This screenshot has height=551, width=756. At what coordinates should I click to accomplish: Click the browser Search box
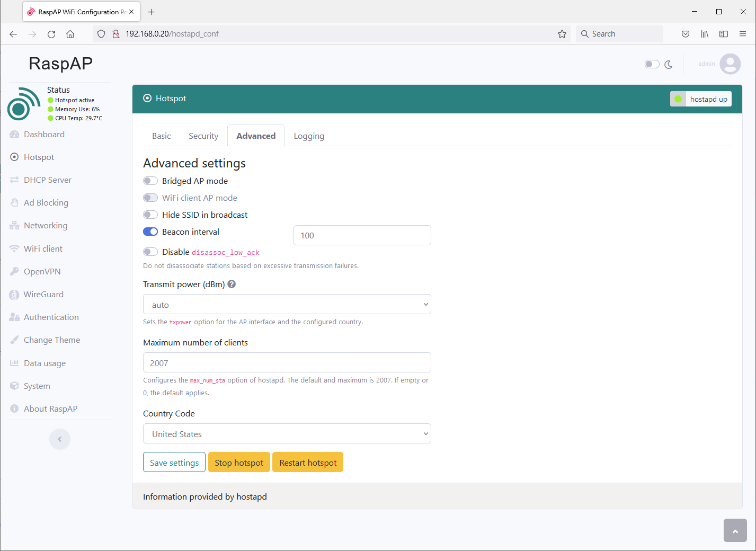(x=619, y=34)
